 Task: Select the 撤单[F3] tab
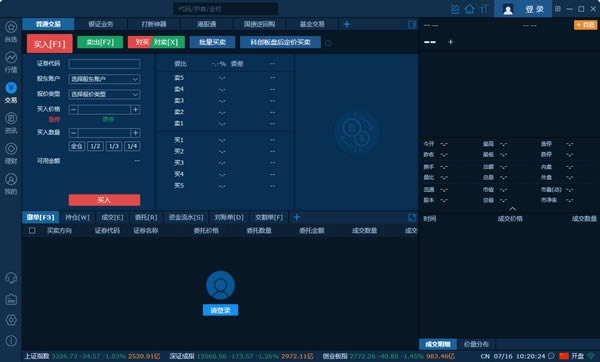tap(41, 217)
